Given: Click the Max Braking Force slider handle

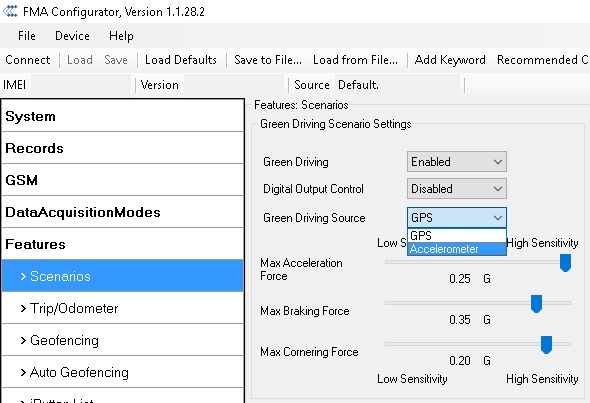Looking at the screenshot, I should tap(536, 304).
